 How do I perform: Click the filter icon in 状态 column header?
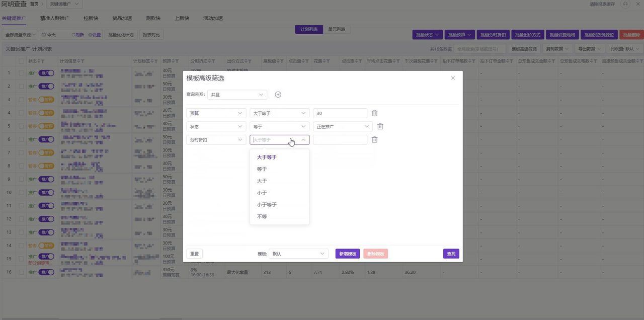[43, 61]
